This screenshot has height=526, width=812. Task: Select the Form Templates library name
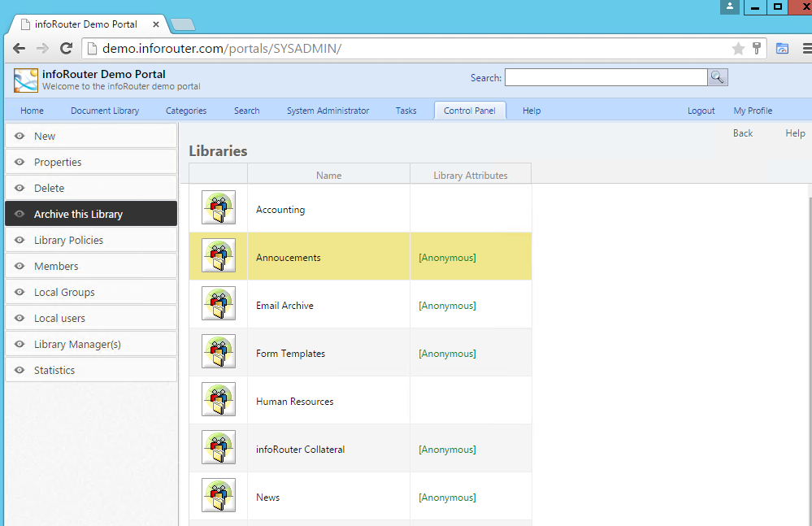pyautogui.click(x=290, y=354)
